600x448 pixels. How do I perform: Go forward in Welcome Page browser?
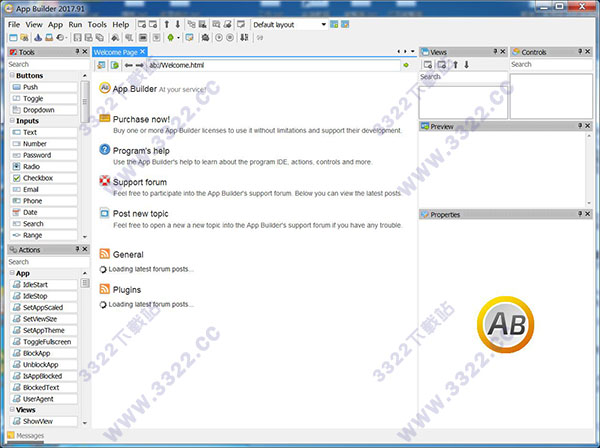[x=140, y=65]
